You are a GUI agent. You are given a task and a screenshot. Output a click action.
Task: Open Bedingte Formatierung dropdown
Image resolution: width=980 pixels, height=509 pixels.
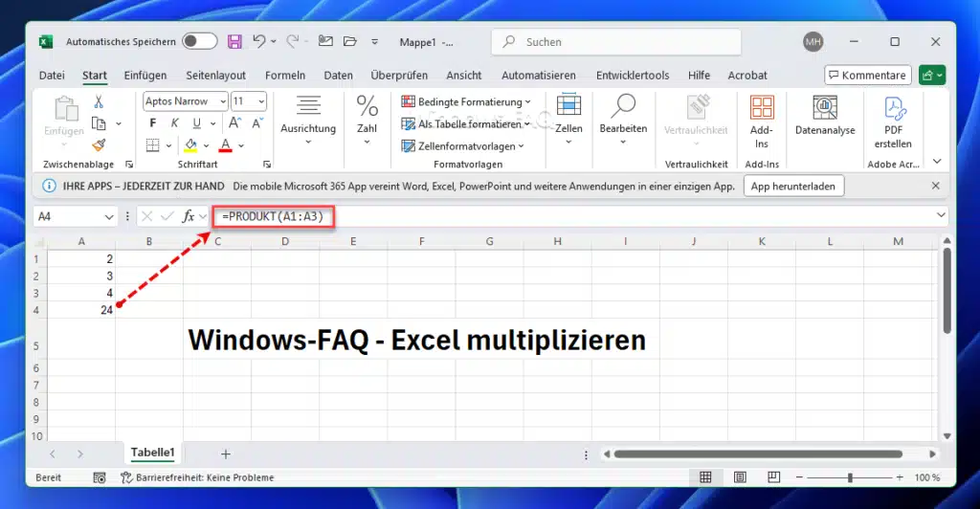click(x=466, y=101)
